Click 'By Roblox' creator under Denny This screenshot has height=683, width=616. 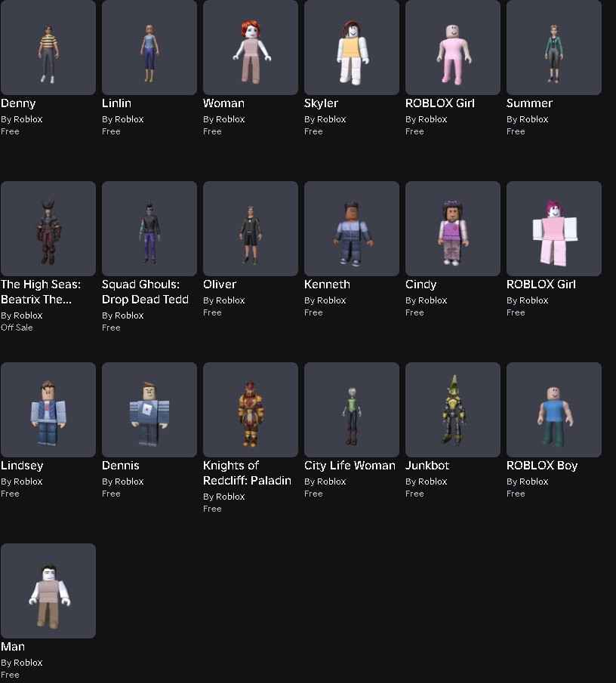(x=22, y=119)
